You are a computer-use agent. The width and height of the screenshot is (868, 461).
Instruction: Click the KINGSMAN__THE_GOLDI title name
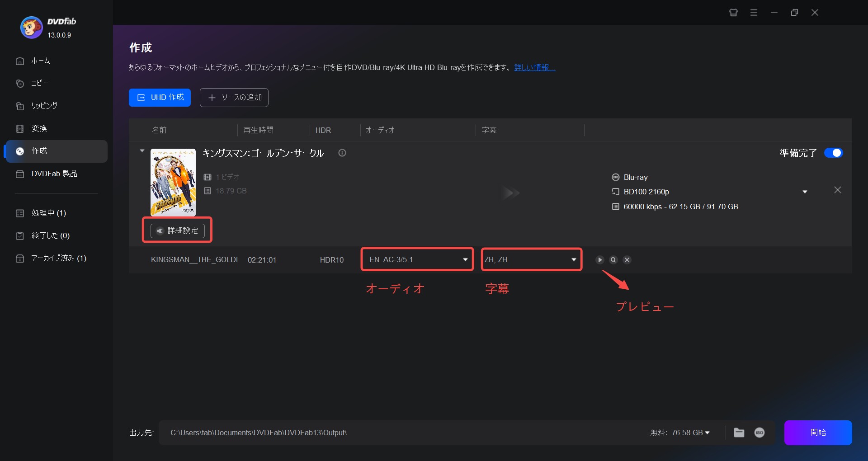(x=194, y=259)
